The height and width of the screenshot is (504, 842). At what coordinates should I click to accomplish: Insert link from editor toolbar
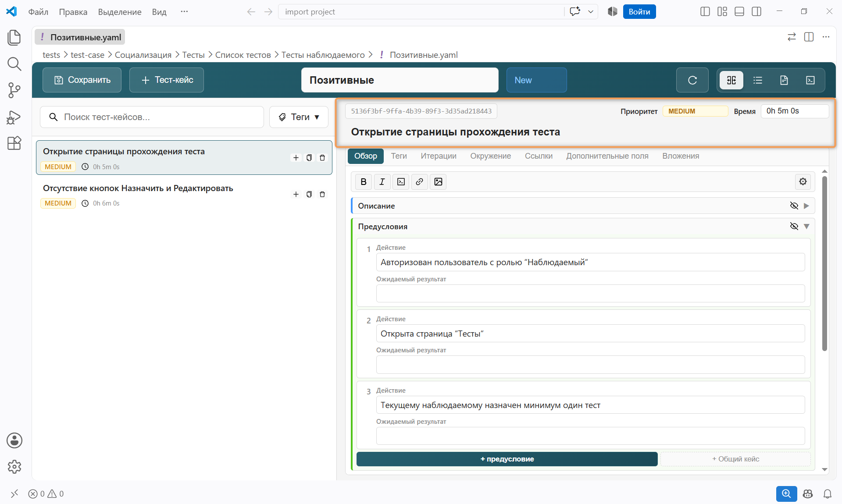click(x=419, y=182)
